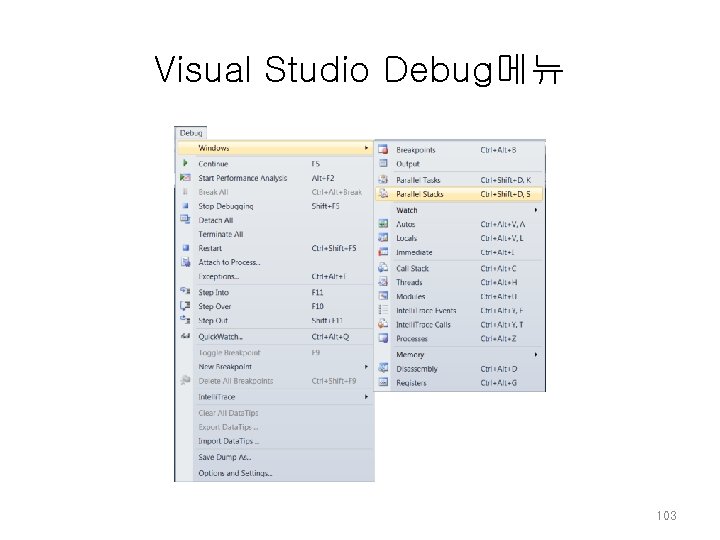This screenshot has height=540, width=720.
Task: Click the green Continue play icon
Action: tap(185, 163)
